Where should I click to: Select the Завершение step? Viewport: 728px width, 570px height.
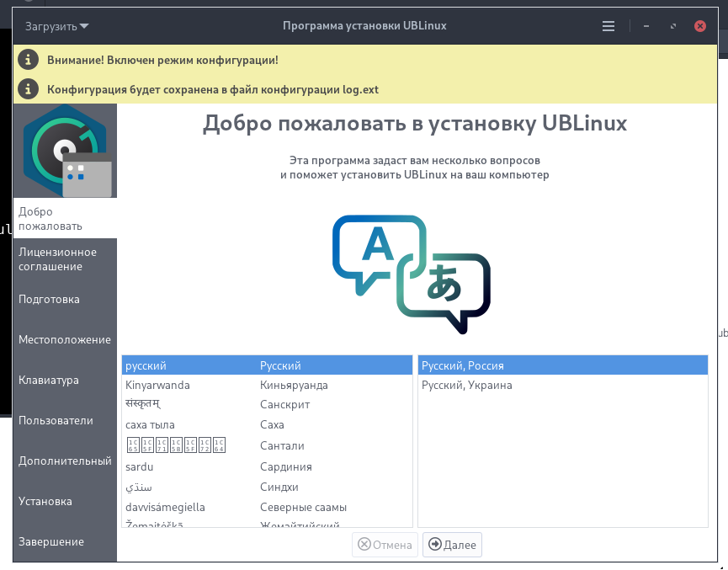coord(65,541)
